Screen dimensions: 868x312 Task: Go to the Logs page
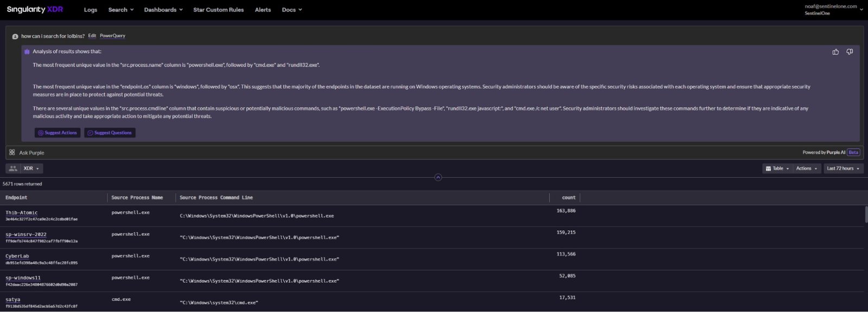click(91, 10)
